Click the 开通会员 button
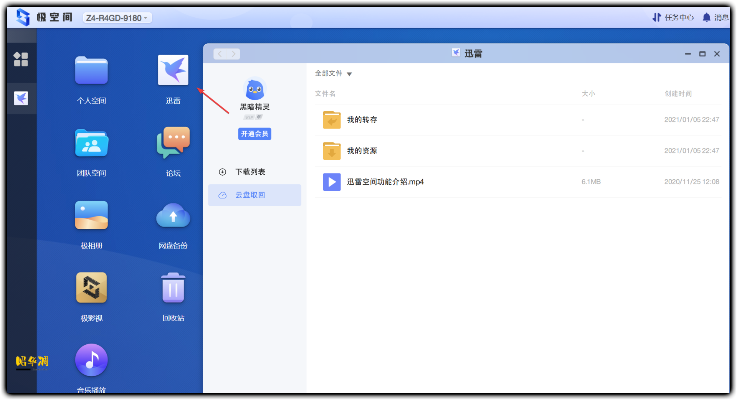Image resolution: width=737 pixels, height=400 pixels. [x=254, y=134]
